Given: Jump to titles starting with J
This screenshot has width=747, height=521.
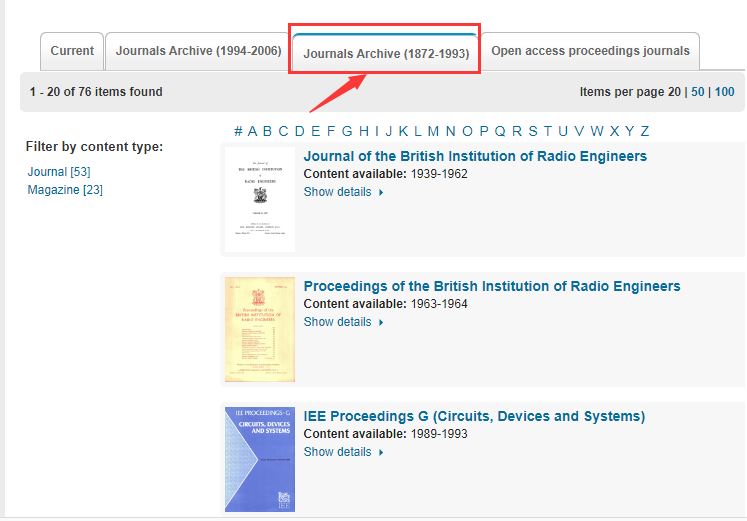Looking at the screenshot, I should (389, 131).
